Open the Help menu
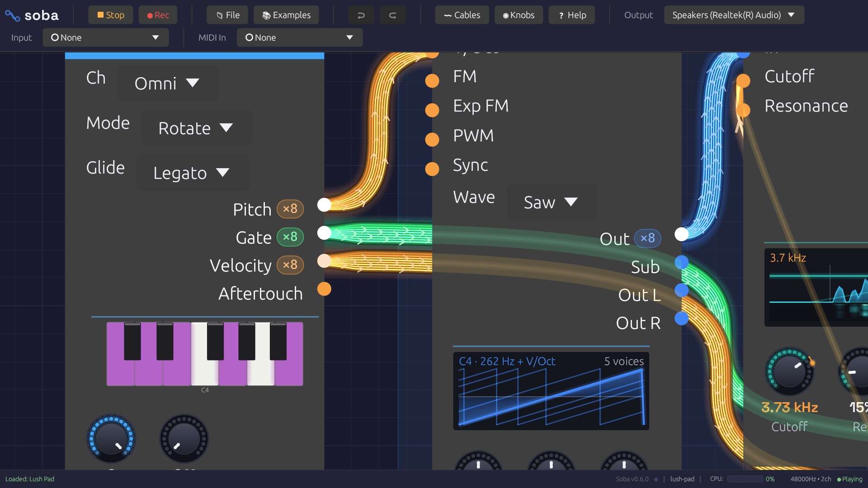The height and width of the screenshot is (488, 868). [x=572, y=15]
